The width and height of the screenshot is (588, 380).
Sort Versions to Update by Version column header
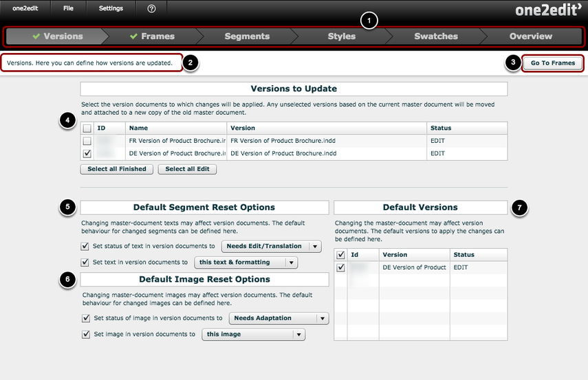(x=327, y=128)
